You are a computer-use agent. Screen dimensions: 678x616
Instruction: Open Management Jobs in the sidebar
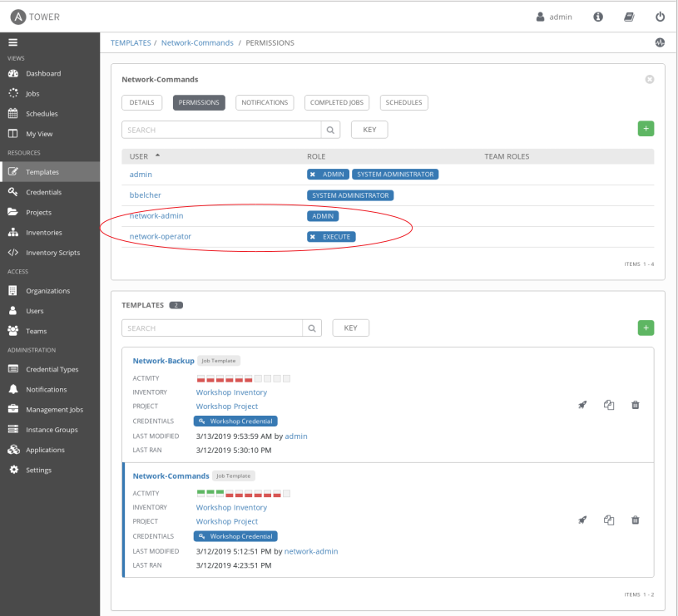50,410
